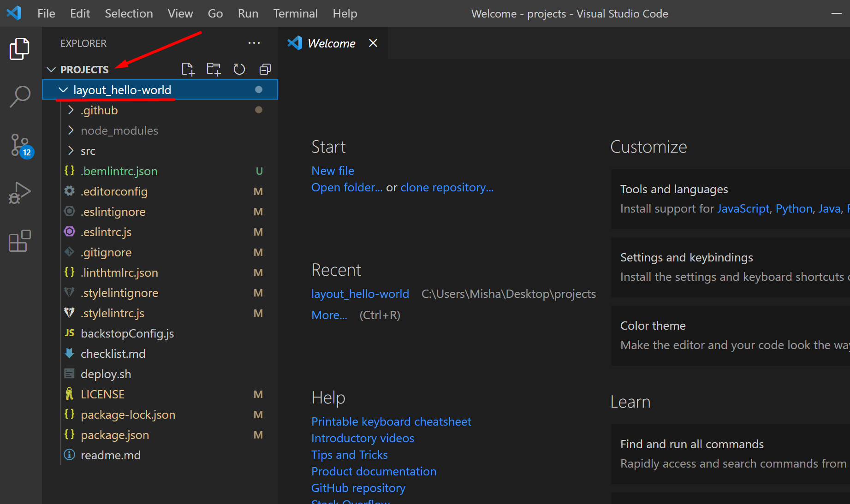
Task: Click the .eslintrc.js purple icon
Action: click(69, 231)
